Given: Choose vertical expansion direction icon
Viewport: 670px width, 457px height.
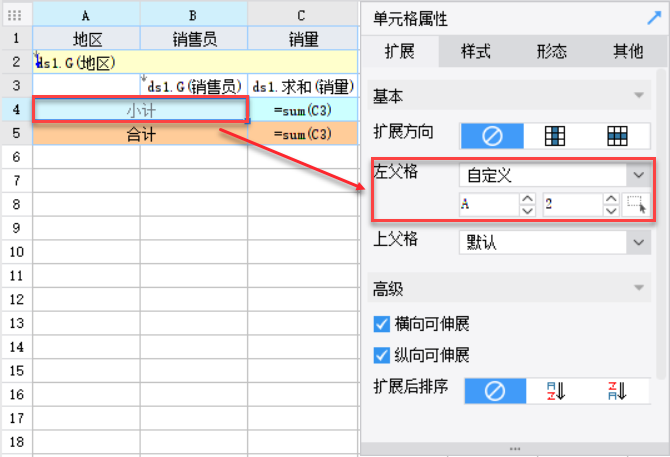Looking at the screenshot, I should click(x=555, y=136).
